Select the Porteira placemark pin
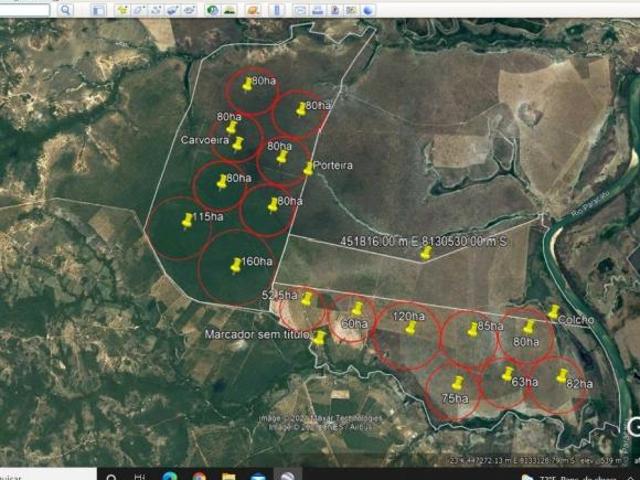This screenshot has height=480, width=640. pyautogui.click(x=308, y=168)
